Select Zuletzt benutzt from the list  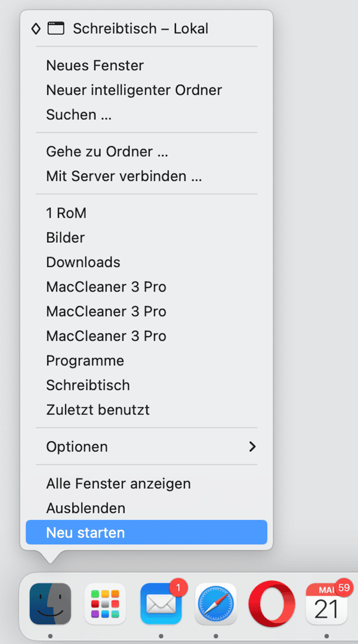click(98, 410)
